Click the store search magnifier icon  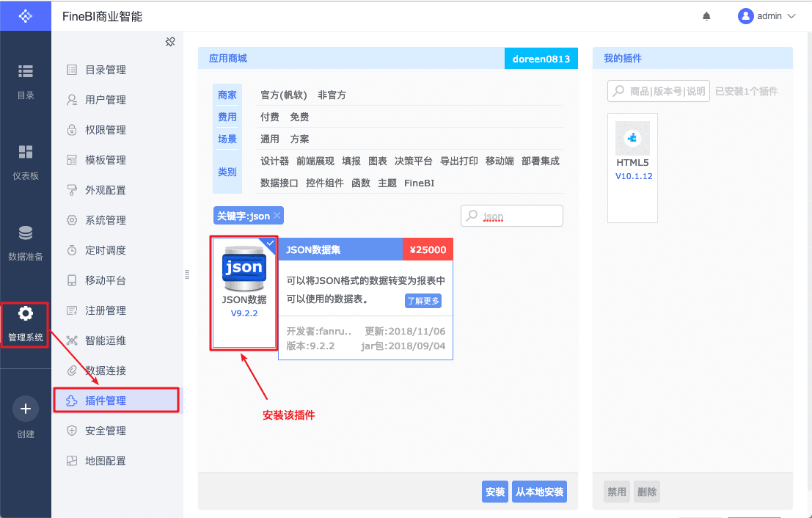(x=472, y=216)
